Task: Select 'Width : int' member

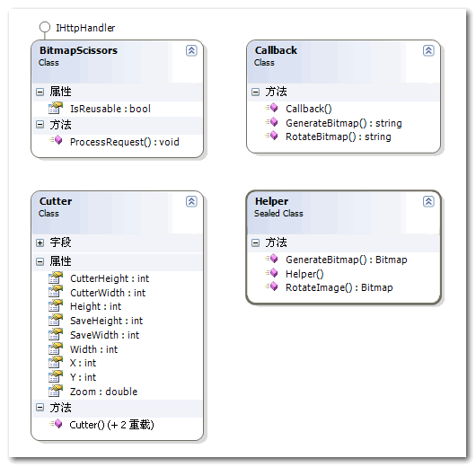Action: pyautogui.click(x=93, y=349)
